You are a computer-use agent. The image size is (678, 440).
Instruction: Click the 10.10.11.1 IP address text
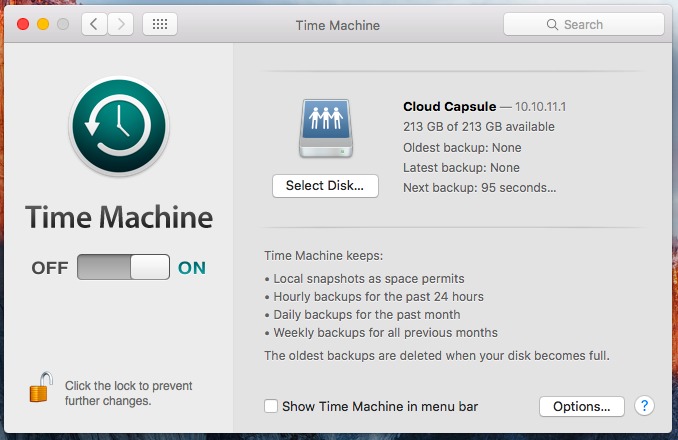(x=540, y=107)
